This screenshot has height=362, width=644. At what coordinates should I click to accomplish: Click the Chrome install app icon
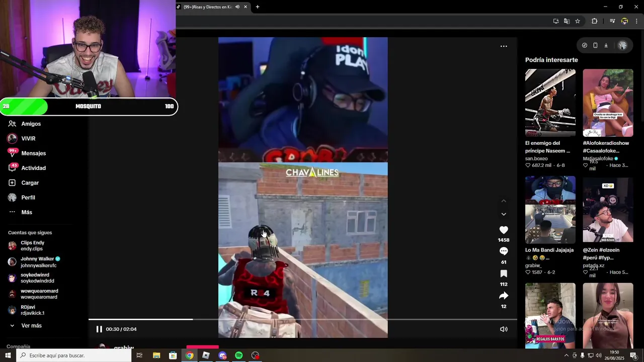(555, 21)
